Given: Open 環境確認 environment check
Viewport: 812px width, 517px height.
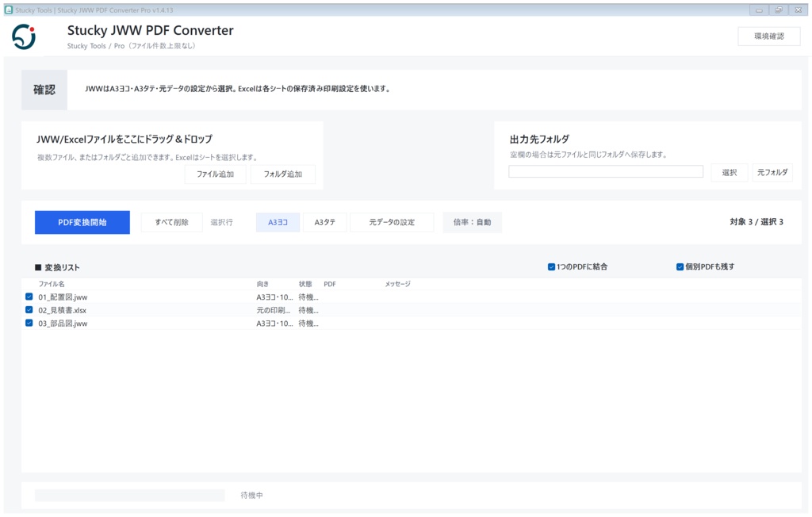Looking at the screenshot, I should pos(769,36).
